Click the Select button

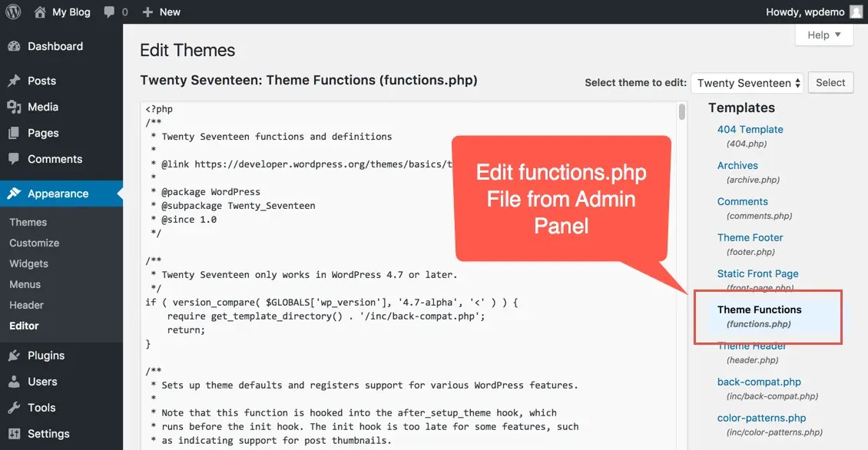pyautogui.click(x=830, y=82)
